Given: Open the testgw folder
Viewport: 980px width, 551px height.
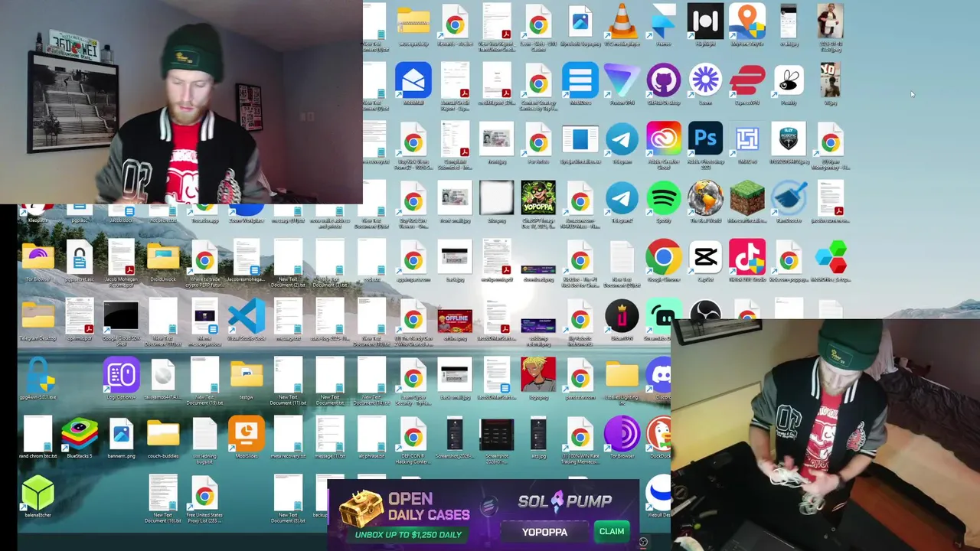Looking at the screenshot, I should click(247, 376).
